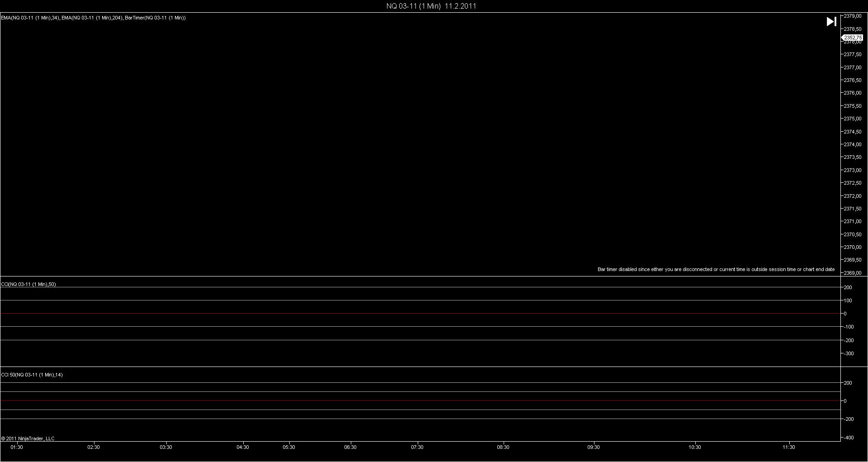
Task: Click the 05:30 time axis label
Action: [x=289, y=447]
